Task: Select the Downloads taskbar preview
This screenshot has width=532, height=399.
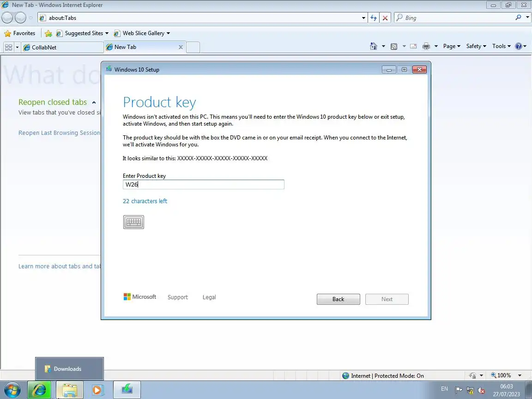Action: click(x=70, y=369)
